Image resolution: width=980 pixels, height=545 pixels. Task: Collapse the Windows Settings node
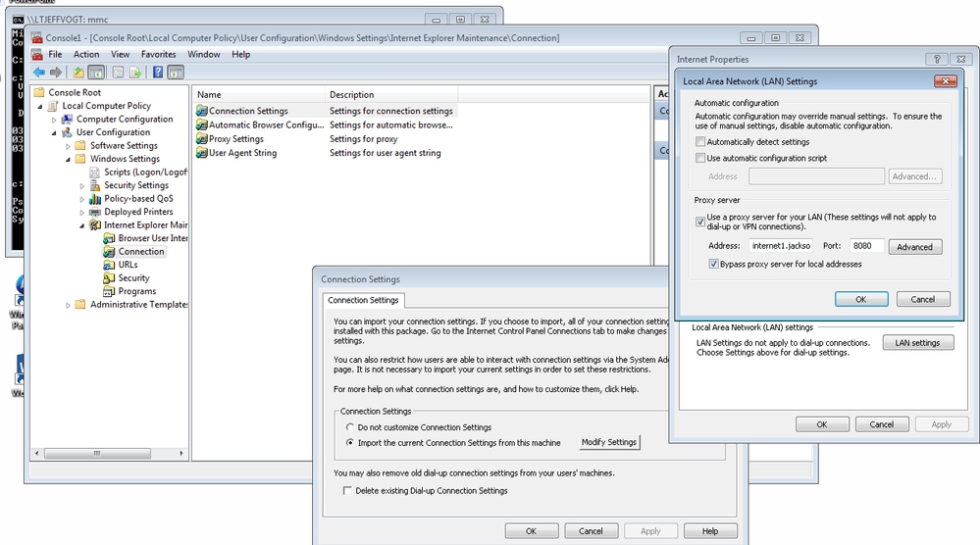68,159
